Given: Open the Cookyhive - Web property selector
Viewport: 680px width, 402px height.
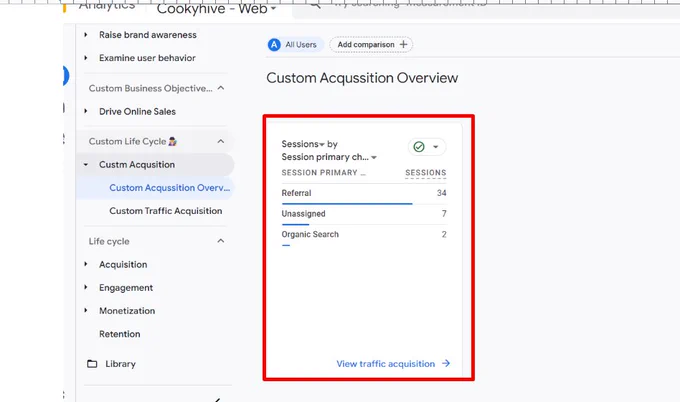Looking at the screenshot, I should tap(216, 9).
